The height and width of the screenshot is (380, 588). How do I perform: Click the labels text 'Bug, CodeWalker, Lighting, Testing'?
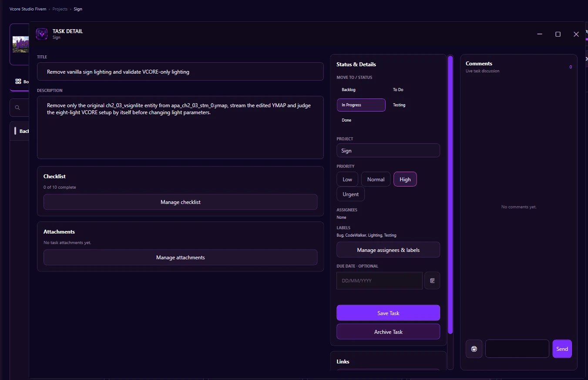tap(366, 235)
